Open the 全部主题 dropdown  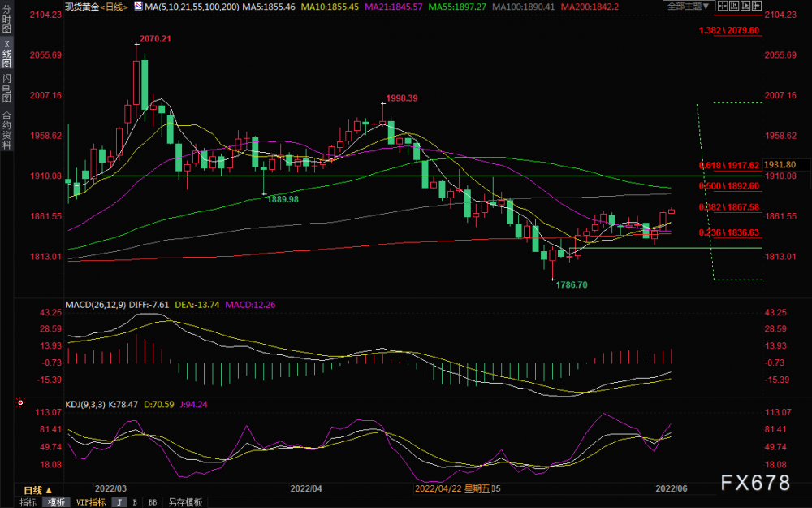click(689, 6)
